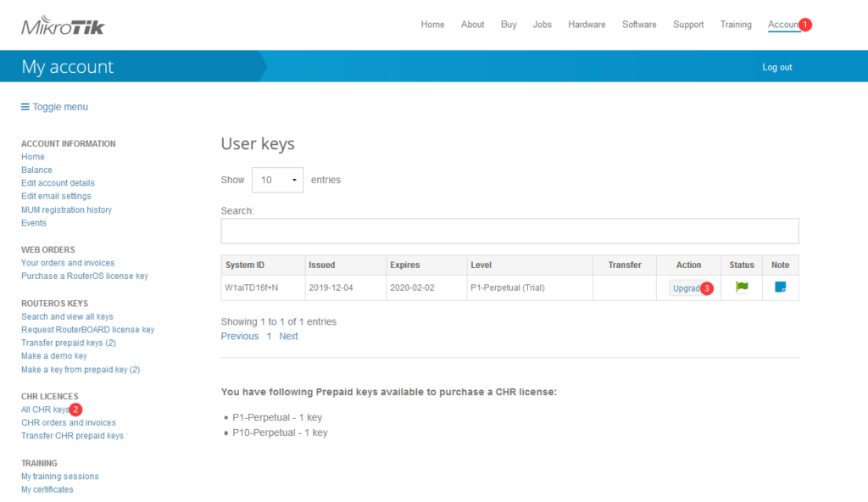Click the Toggle menu hamburger icon
Viewport: 868px width, 502px height.
click(x=25, y=107)
